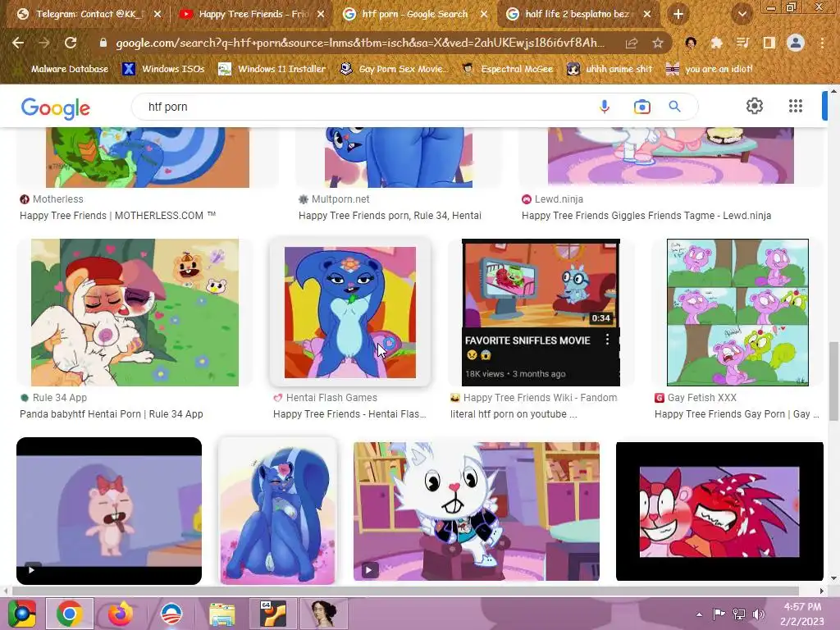This screenshot has width=840, height=630.
Task: Search by image with the camera icon
Action: tap(641, 107)
